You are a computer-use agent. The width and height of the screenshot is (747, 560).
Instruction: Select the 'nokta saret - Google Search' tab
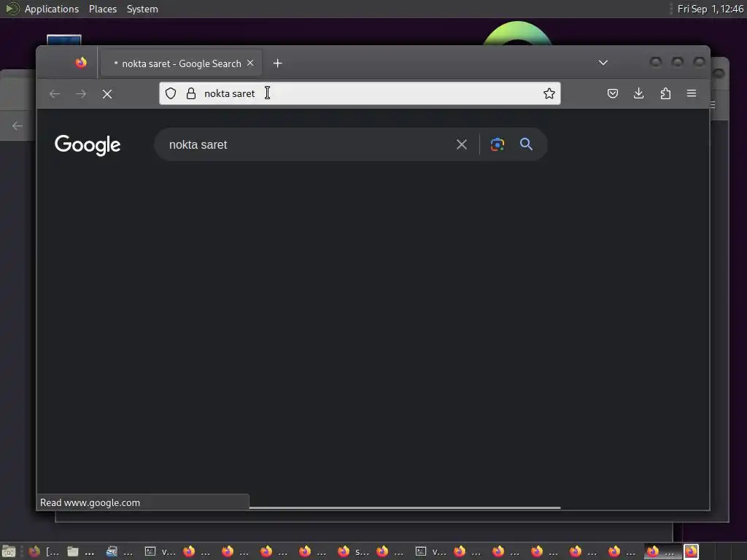[181, 63]
